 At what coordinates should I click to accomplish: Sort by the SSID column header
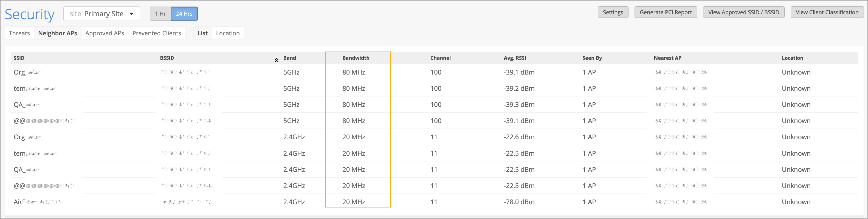pyautogui.click(x=19, y=58)
